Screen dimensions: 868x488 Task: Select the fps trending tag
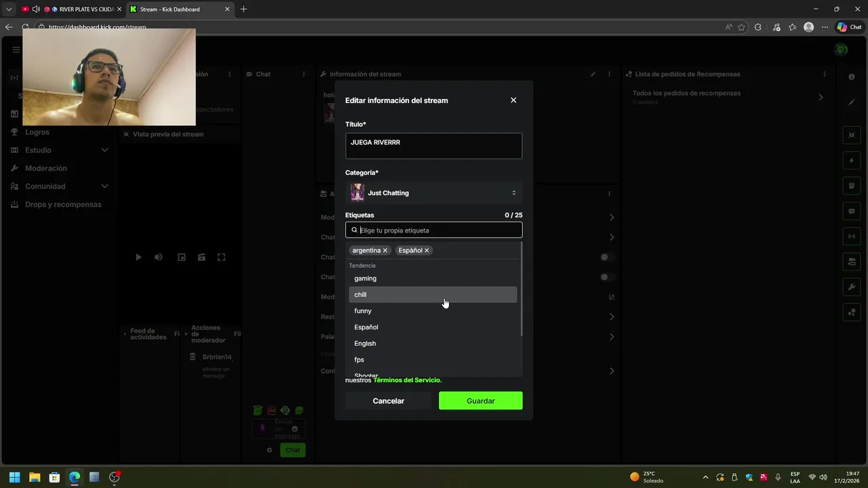pos(433,360)
